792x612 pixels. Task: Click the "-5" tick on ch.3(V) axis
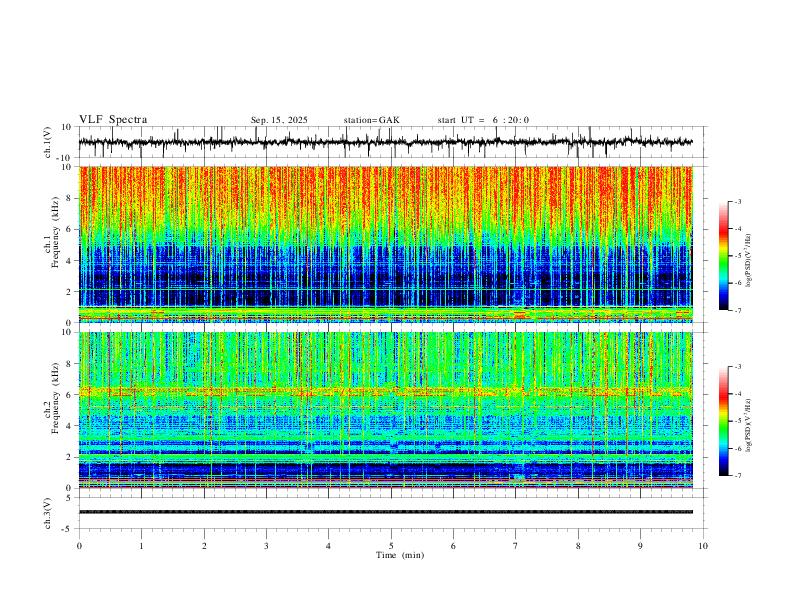(x=68, y=529)
